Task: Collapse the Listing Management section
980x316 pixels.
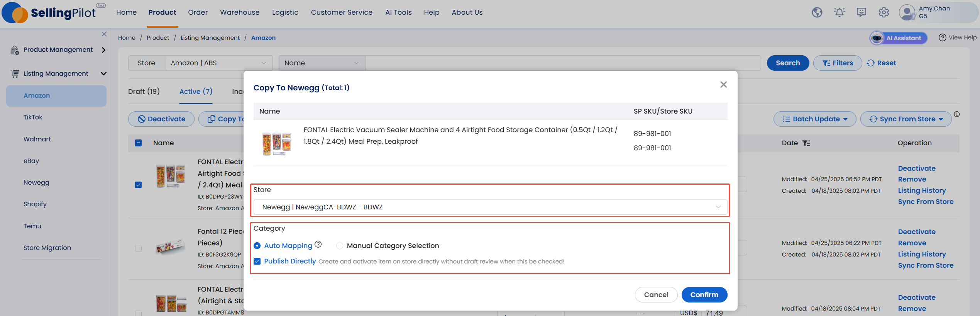Action: pyautogui.click(x=103, y=73)
